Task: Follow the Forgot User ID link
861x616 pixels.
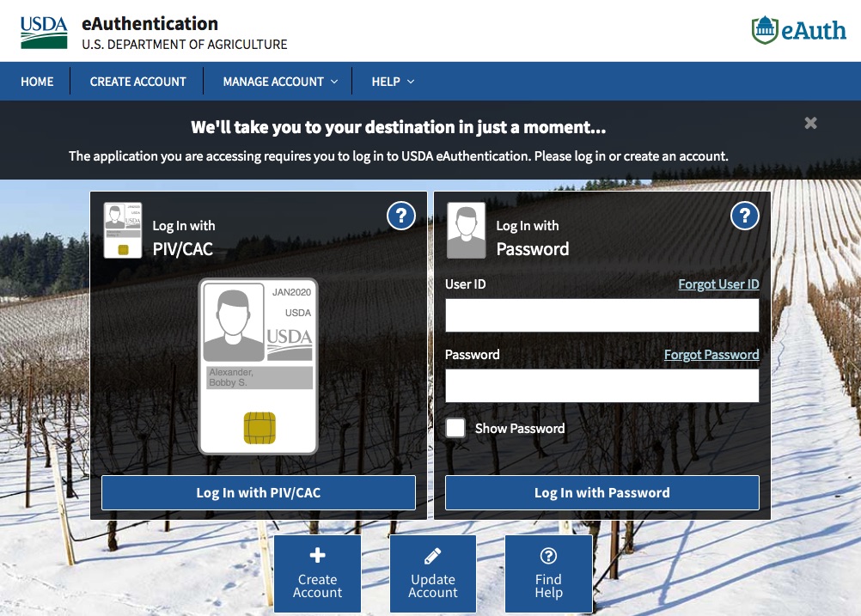Action: pos(718,284)
